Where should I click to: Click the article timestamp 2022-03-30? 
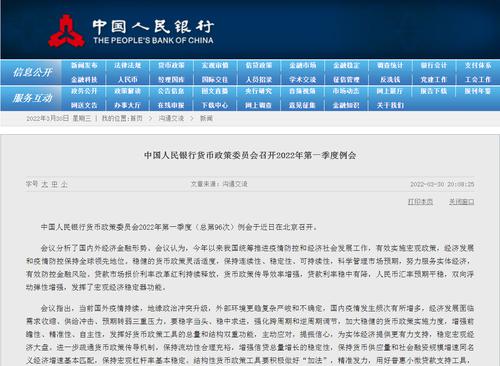point(442,184)
